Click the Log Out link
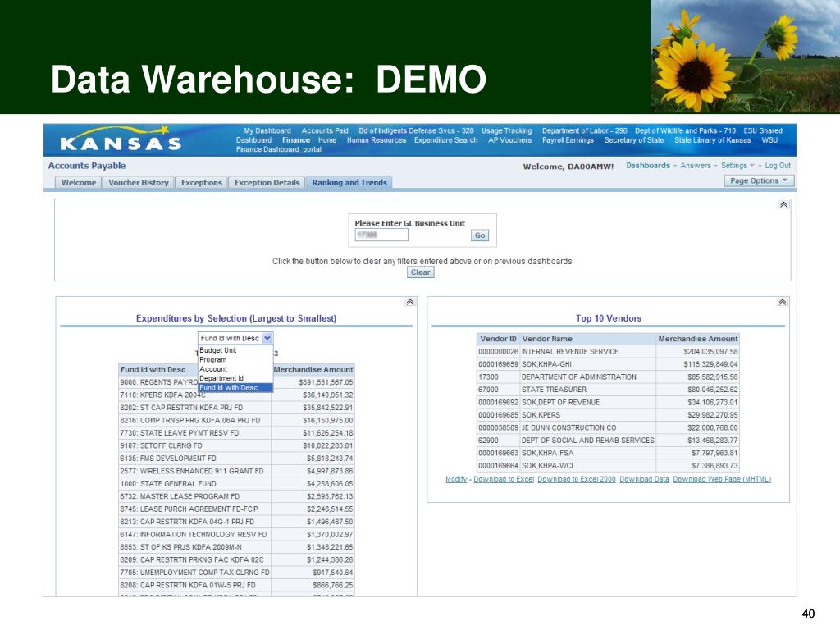Viewport: 840px width, 630px height. 778,166
